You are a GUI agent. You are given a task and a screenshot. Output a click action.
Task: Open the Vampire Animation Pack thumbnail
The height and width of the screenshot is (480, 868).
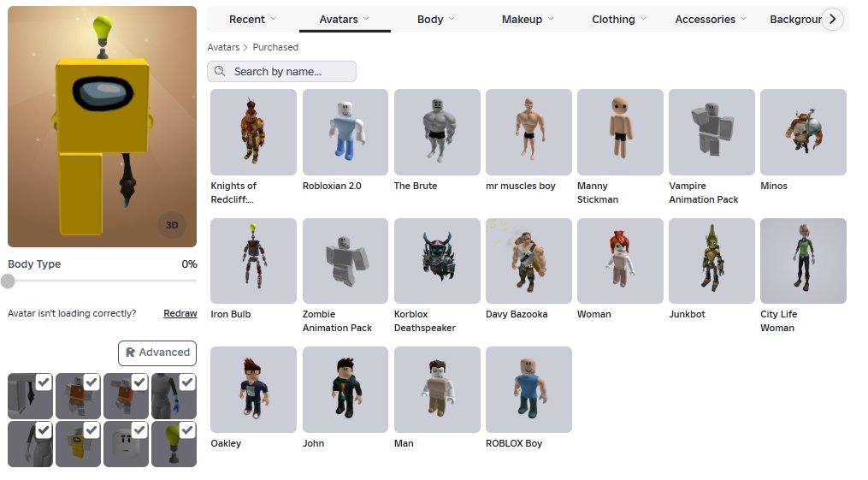[x=712, y=132]
